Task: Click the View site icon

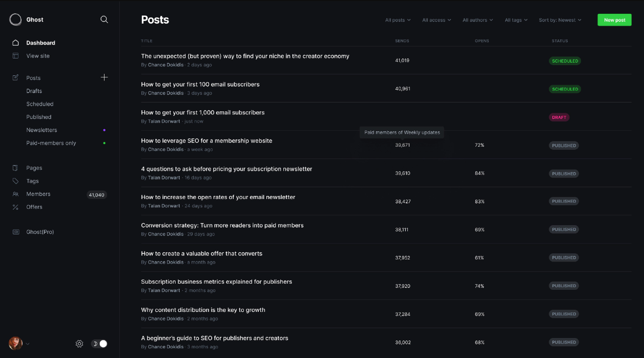Action: [x=16, y=55]
